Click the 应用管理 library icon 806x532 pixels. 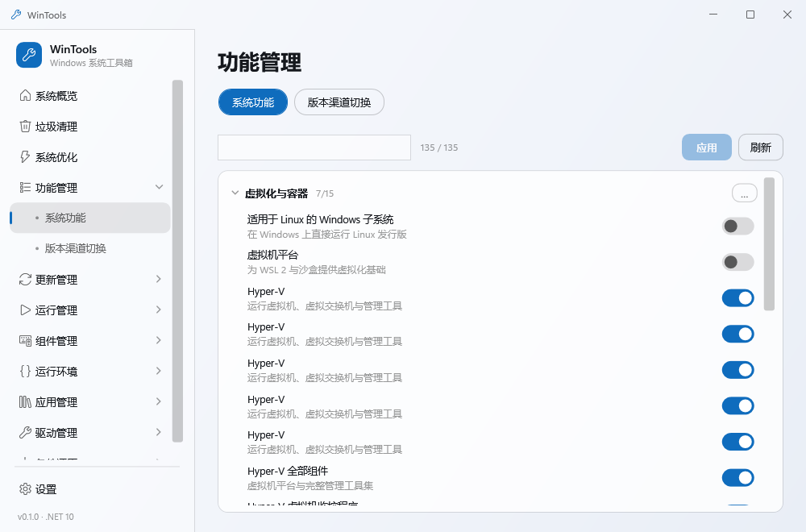(25, 402)
